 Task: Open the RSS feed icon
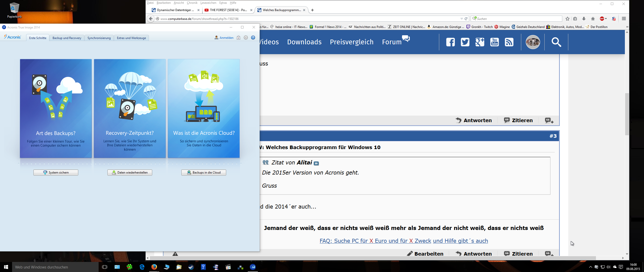coord(509,42)
